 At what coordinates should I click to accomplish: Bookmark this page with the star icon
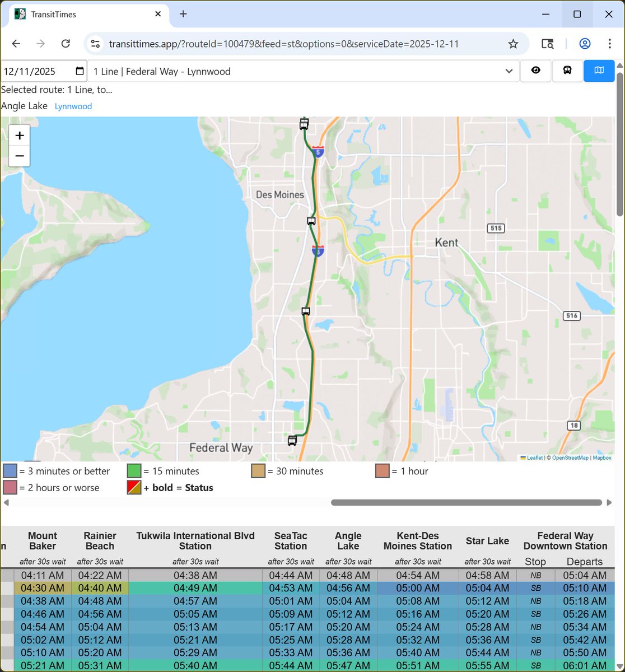[x=513, y=44]
